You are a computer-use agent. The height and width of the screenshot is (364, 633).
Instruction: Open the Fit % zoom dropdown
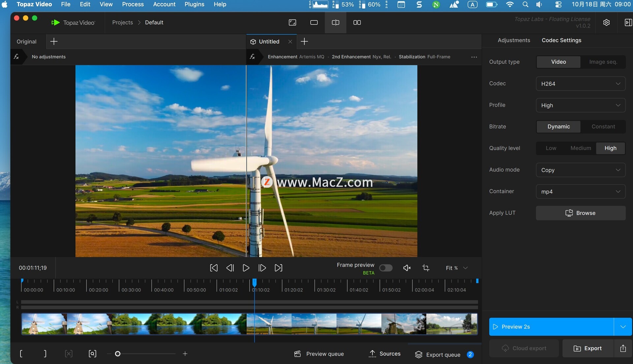click(x=457, y=268)
